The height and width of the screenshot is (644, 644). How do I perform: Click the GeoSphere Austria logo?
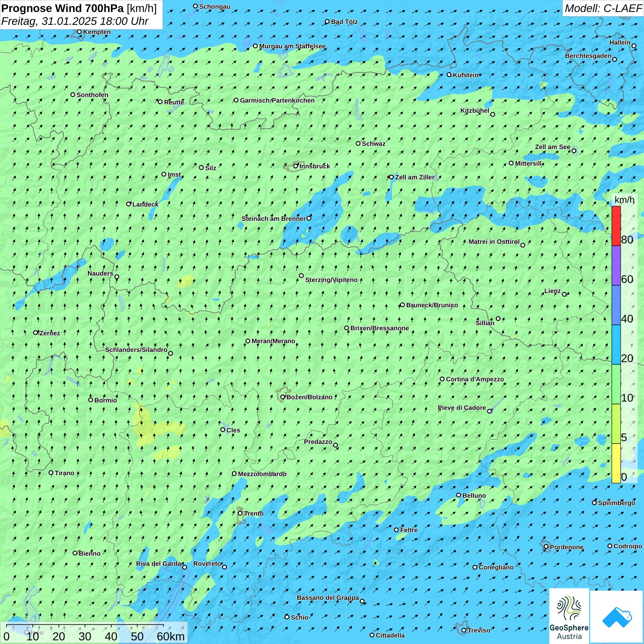569,616
